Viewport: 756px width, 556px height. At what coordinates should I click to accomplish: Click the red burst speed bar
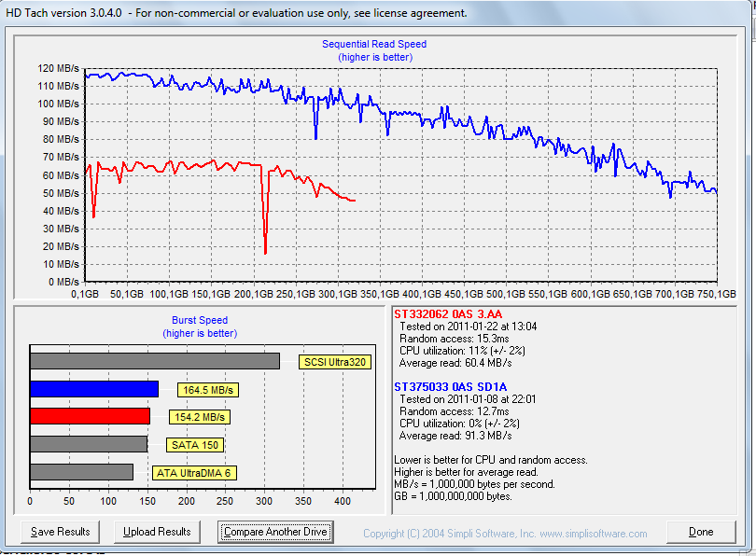[90, 416]
